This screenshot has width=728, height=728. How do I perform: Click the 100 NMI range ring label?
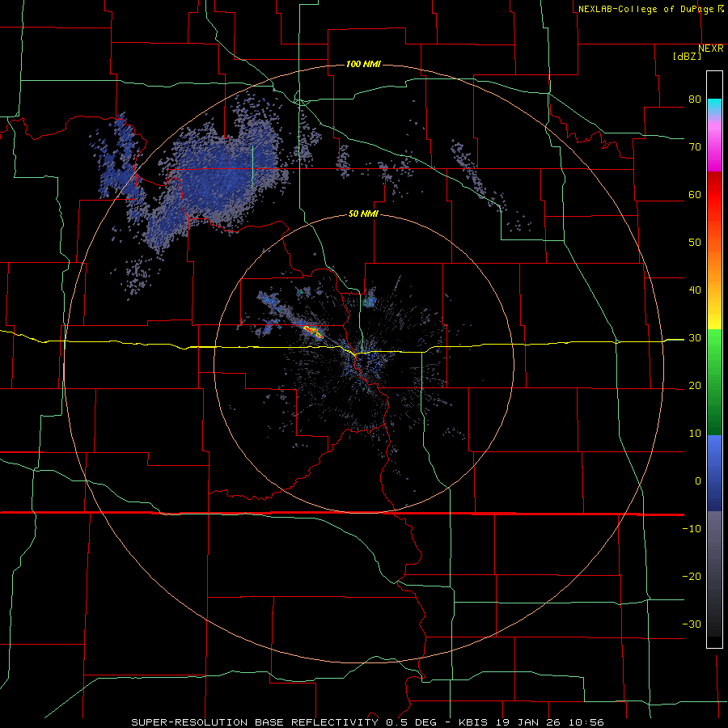click(363, 64)
